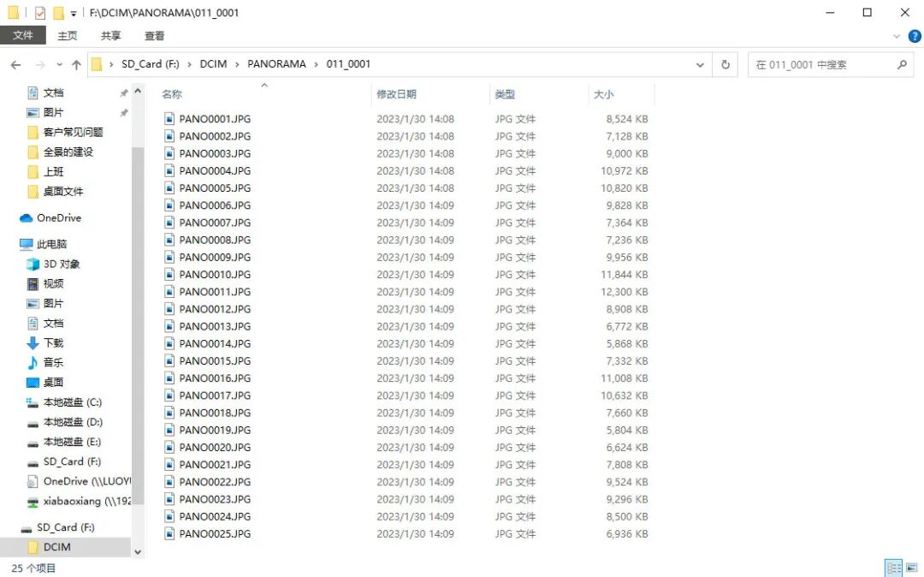Switch to the 共享 ribbon tab

(x=110, y=36)
